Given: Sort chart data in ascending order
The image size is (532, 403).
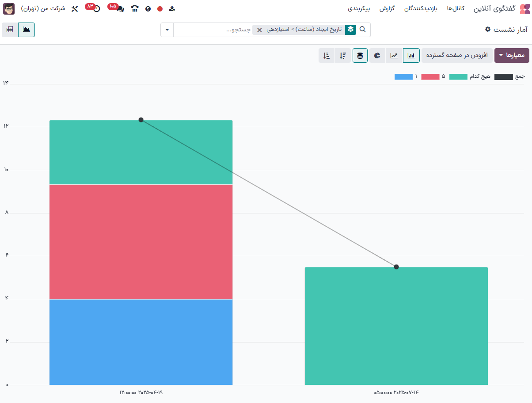Looking at the screenshot, I should coord(327,56).
